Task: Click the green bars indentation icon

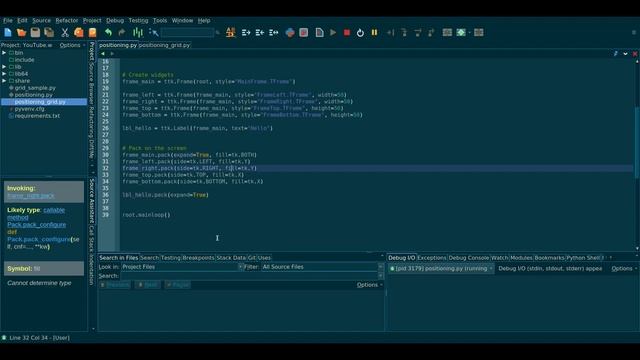Action: click(138, 32)
